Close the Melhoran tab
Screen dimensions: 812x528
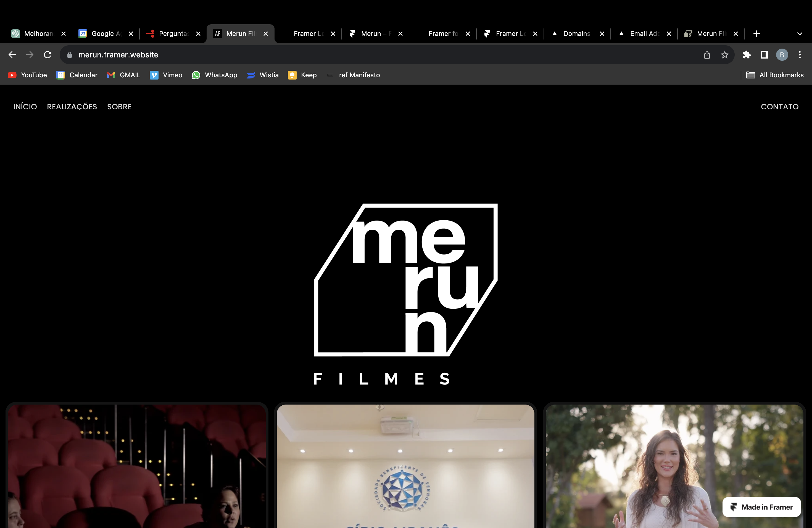(64, 34)
